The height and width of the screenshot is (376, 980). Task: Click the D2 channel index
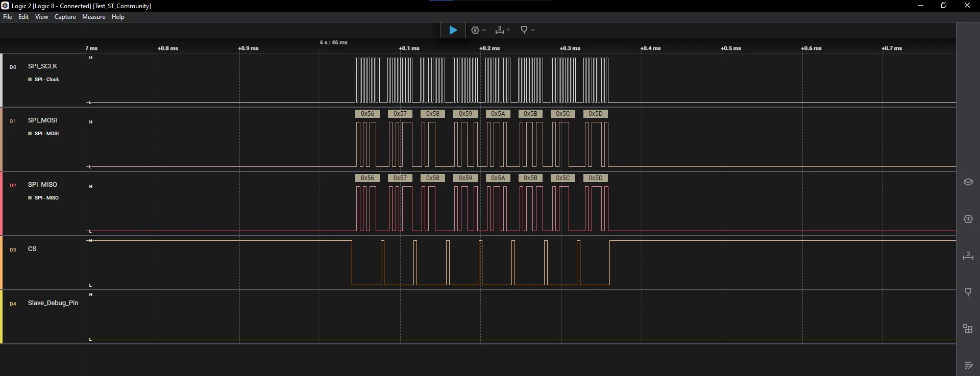pyautogui.click(x=13, y=185)
